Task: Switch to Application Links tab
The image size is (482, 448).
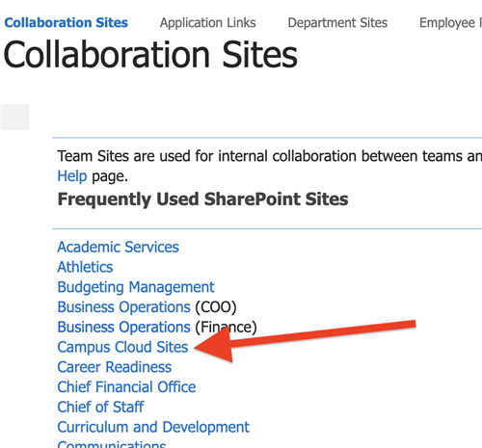Action: 208,23
